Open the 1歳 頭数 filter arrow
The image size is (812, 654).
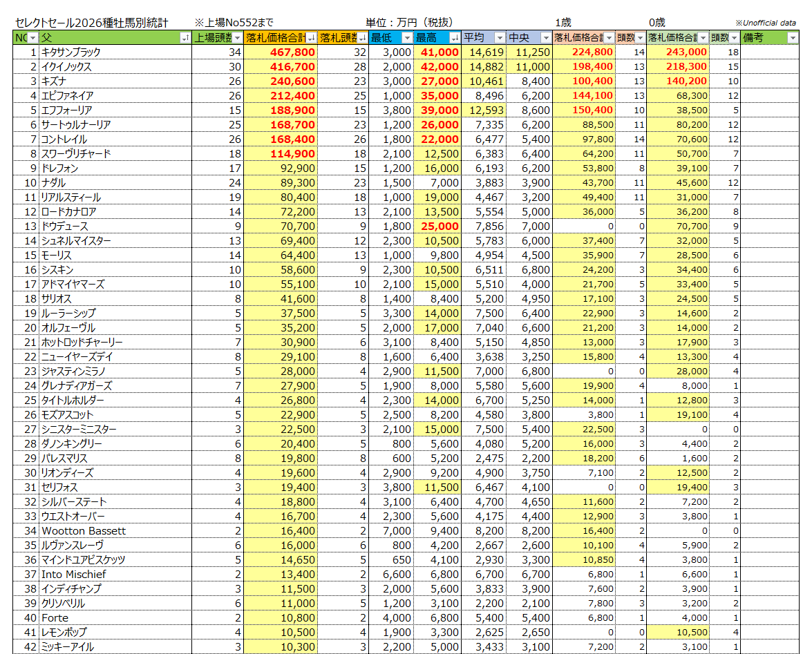click(640, 38)
